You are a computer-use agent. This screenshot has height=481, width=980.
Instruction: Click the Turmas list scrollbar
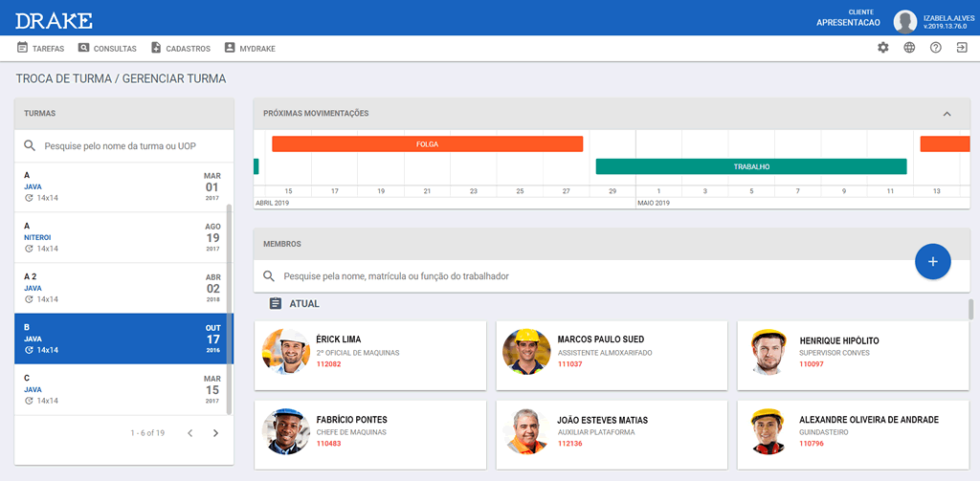click(230, 309)
